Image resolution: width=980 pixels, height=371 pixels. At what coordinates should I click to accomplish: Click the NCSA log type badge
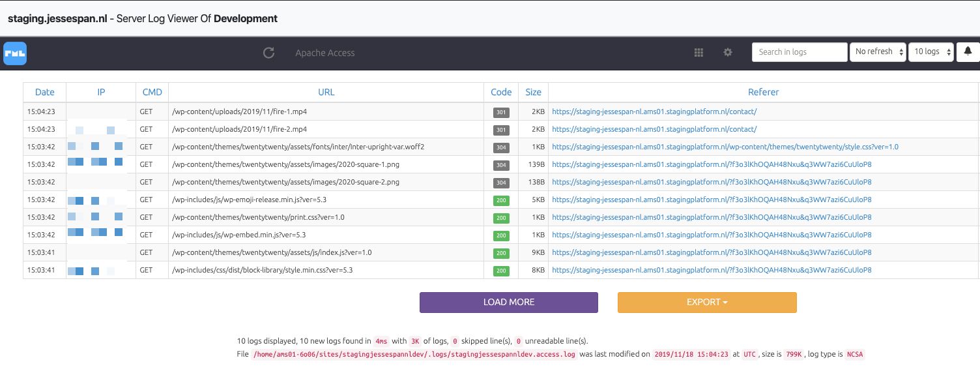click(854, 355)
